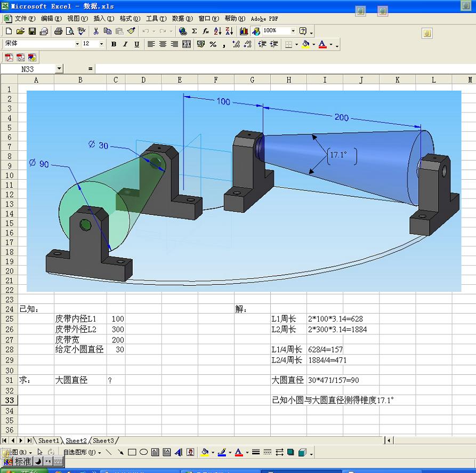The height and width of the screenshot is (473, 476).
Task: Open the Adobe PDF menu
Action: [x=264, y=19]
